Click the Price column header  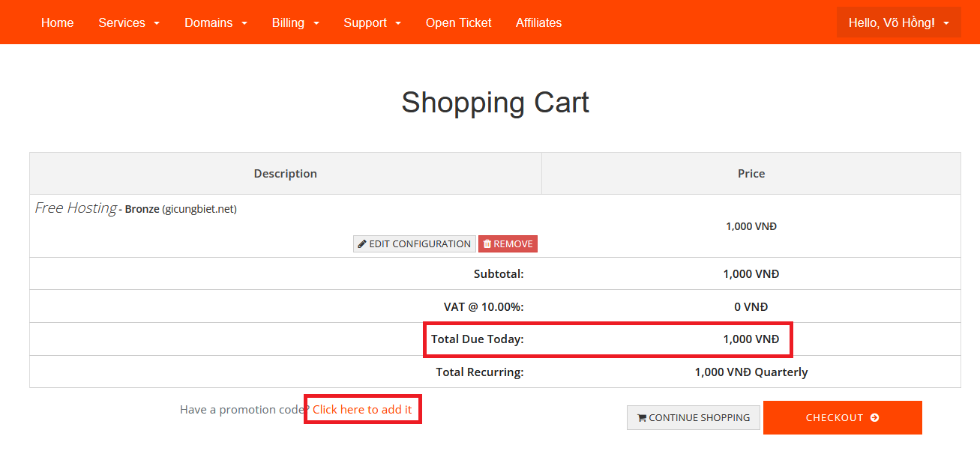pos(751,173)
